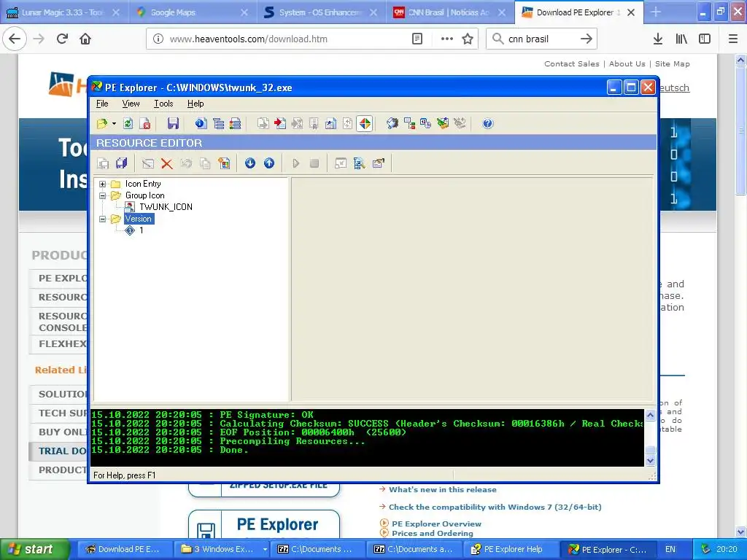
Task: Open the Data Directories blue tree icon
Action: click(218, 124)
